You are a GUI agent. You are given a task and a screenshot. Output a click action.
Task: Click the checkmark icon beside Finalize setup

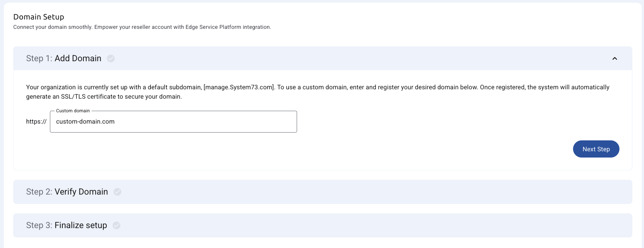117,225
